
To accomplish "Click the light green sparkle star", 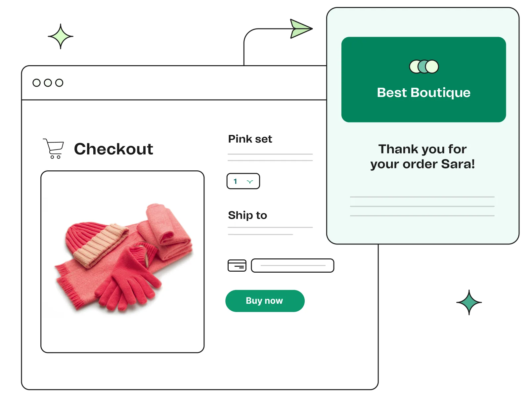I will [61, 36].
